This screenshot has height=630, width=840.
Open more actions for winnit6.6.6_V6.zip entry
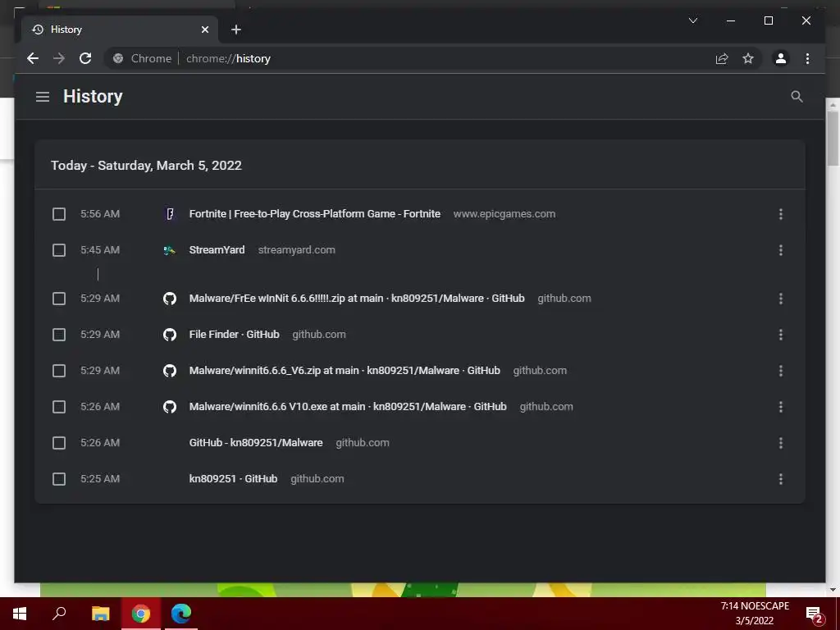[781, 371]
